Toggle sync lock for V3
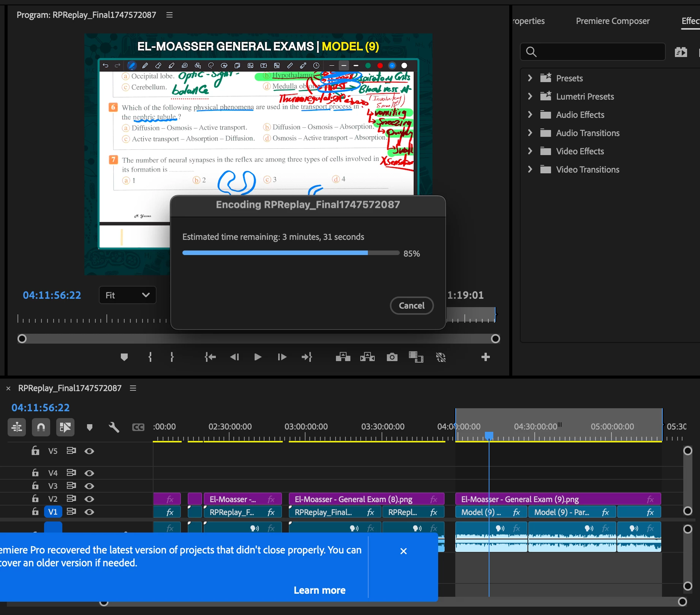 click(x=71, y=486)
